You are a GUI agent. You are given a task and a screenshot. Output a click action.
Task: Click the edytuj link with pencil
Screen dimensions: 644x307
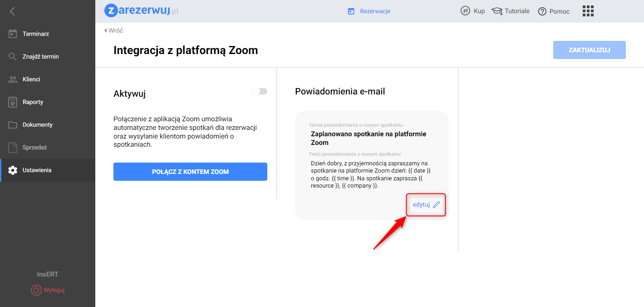(x=426, y=205)
